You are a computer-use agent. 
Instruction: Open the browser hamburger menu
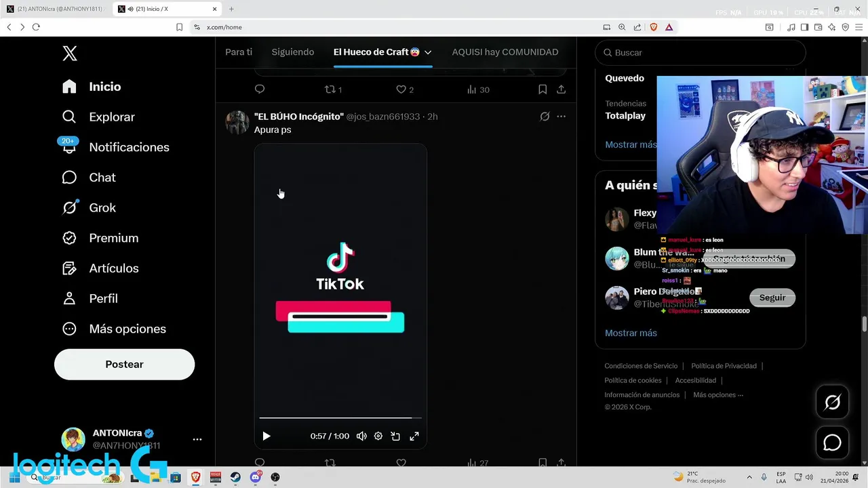pyautogui.click(x=858, y=27)
